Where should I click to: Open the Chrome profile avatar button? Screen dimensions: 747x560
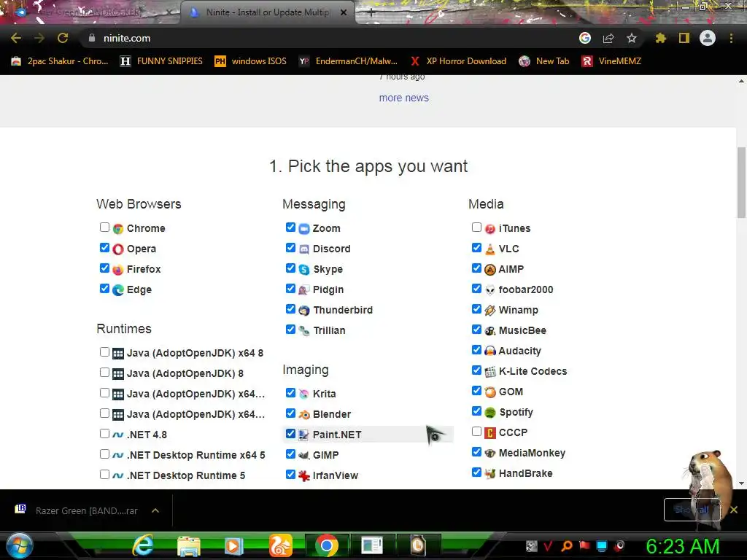coord(708,38)
